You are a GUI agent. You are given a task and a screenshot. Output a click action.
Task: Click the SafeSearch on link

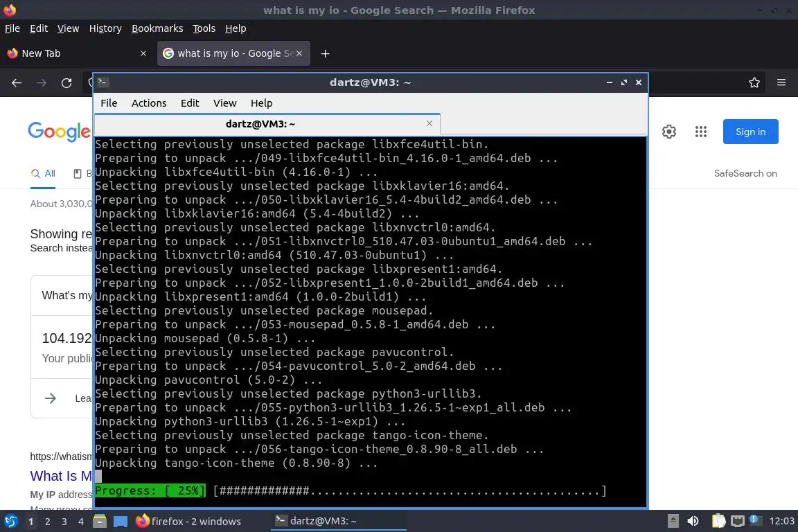pos(745,174)
